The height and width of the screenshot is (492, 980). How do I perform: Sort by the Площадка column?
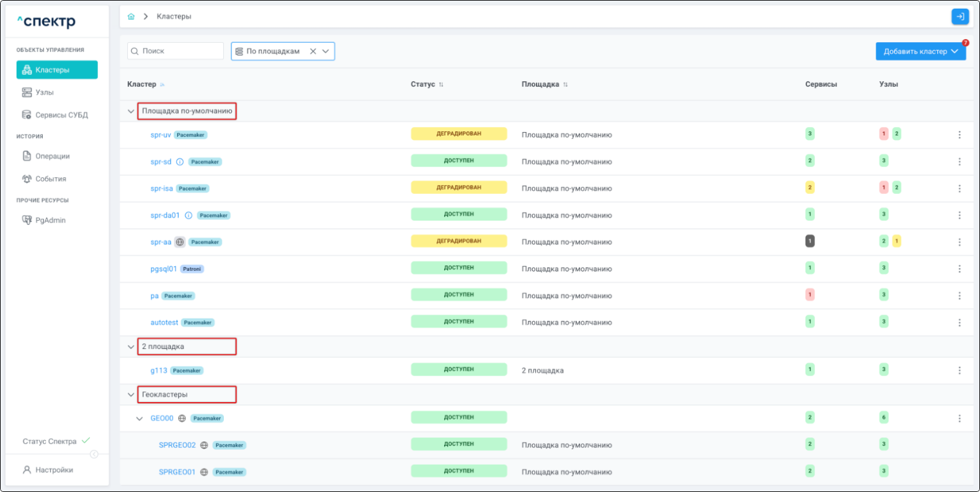(x=565, y=84)
